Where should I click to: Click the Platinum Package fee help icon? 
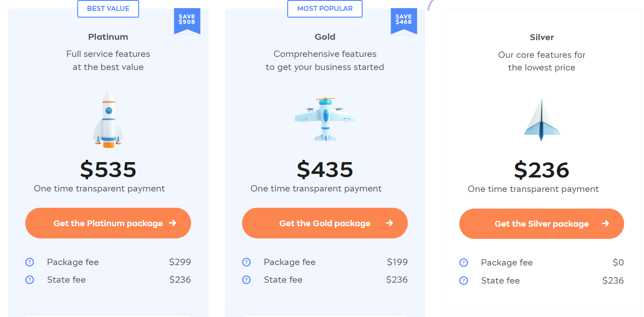click(x=30, y=262)
